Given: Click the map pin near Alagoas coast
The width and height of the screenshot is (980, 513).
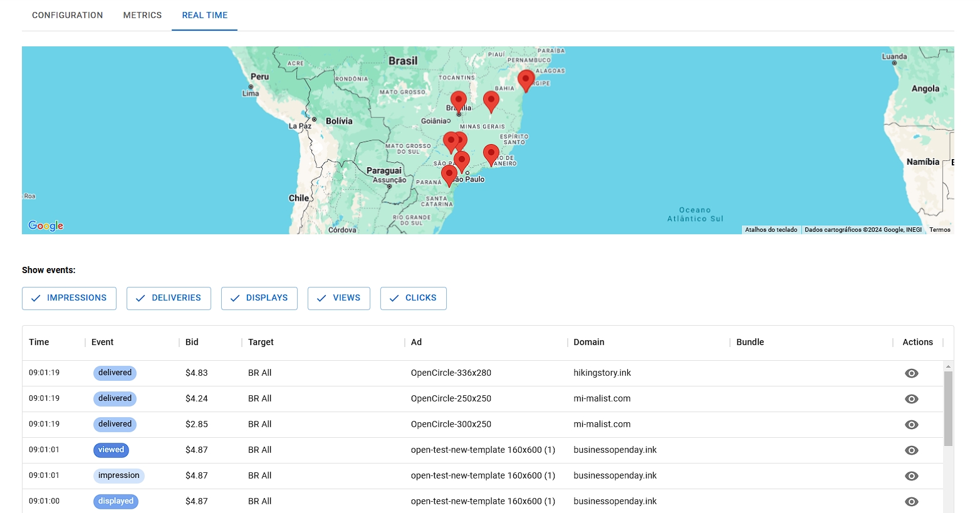Looking at the screenshot, I should click(x=526, y=80).
